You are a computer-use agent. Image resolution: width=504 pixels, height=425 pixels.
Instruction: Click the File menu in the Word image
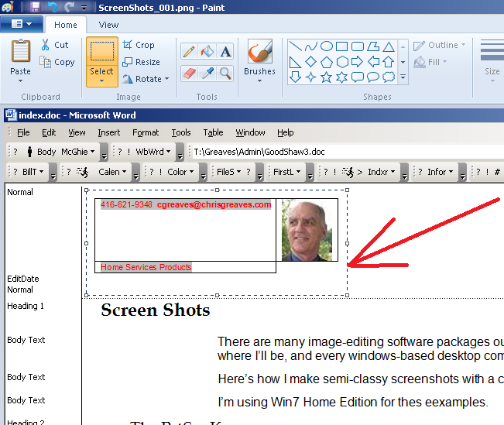[23, 132]
